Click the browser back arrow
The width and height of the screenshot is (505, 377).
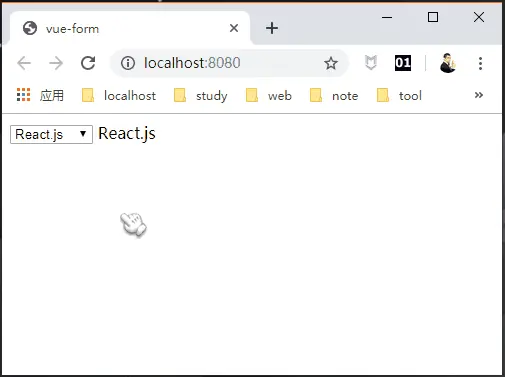(24, 63)
